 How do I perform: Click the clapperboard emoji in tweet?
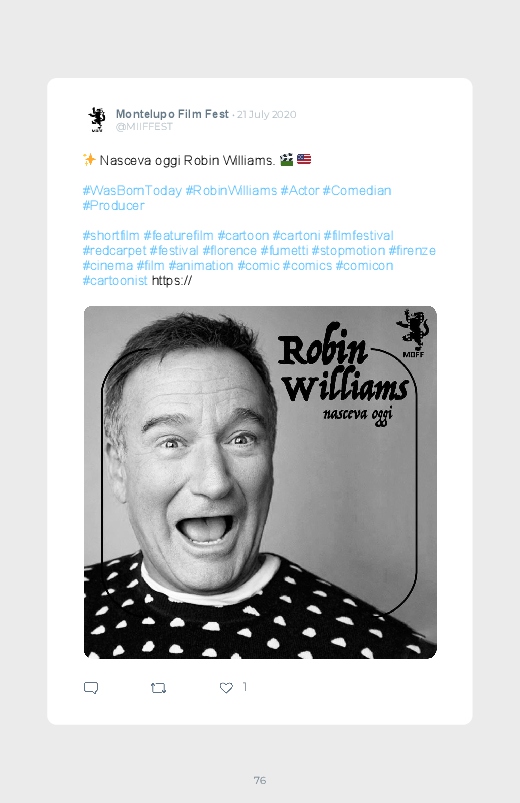[286, 160]
